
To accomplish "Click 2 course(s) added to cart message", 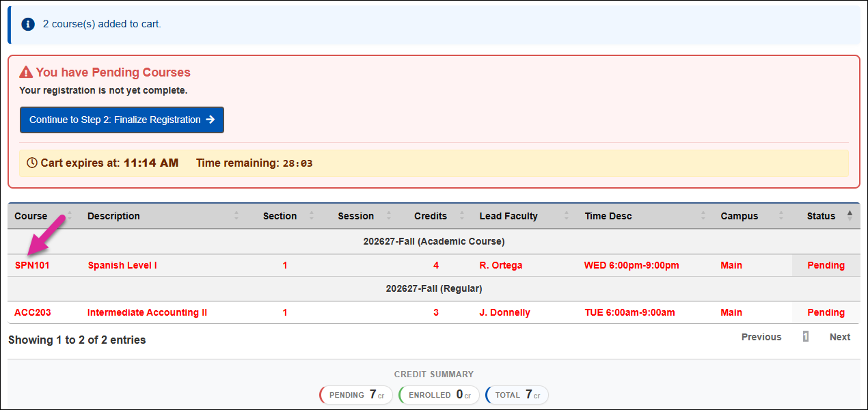I will click(x=102, y=24).
